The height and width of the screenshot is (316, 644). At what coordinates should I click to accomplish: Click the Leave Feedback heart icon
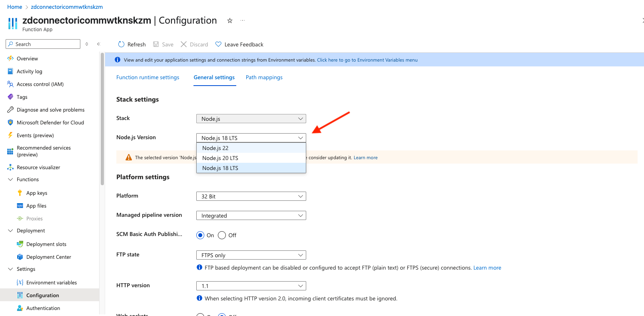218,44
